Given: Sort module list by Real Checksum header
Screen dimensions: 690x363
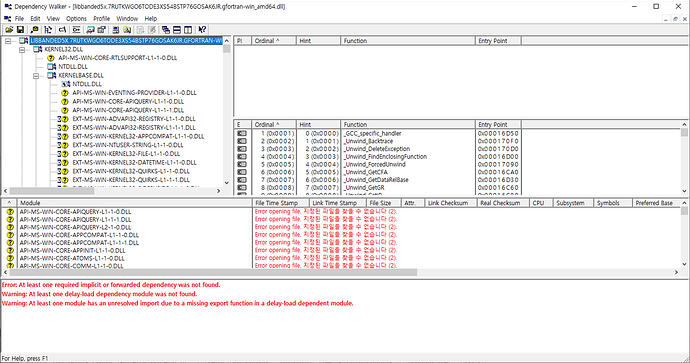Looking at the screenshot, I should coord(503,203).
